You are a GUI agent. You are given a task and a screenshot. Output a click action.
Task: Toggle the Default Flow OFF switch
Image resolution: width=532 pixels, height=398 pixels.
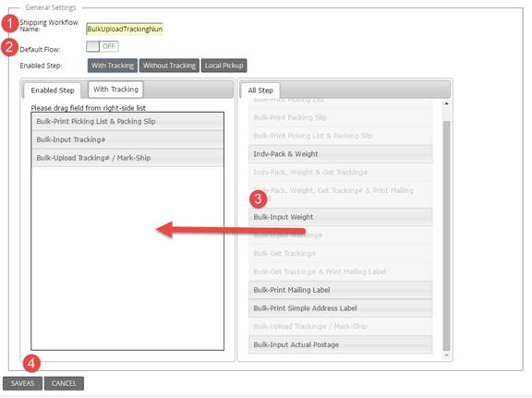pyautogui.click(x=103, y=46)
